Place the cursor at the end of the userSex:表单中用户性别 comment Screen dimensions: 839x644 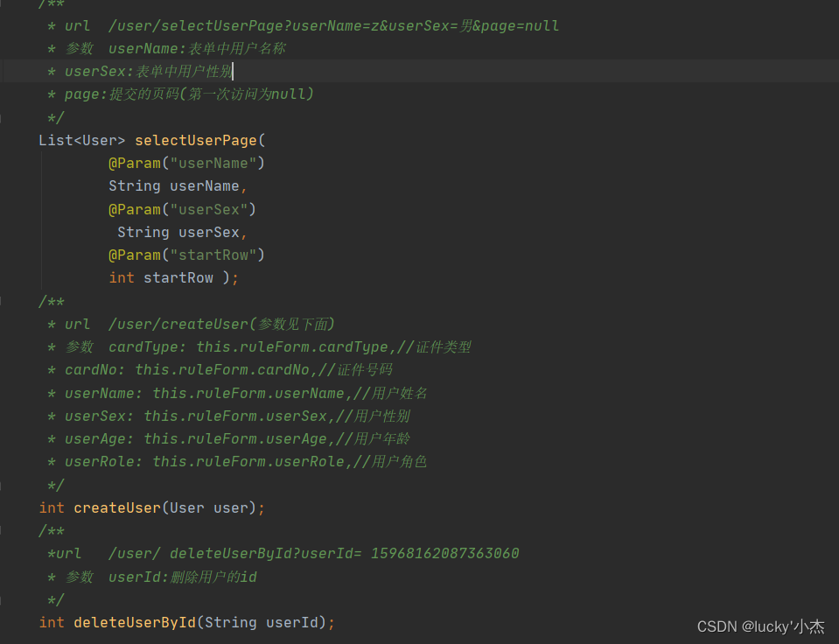[234, 71]
